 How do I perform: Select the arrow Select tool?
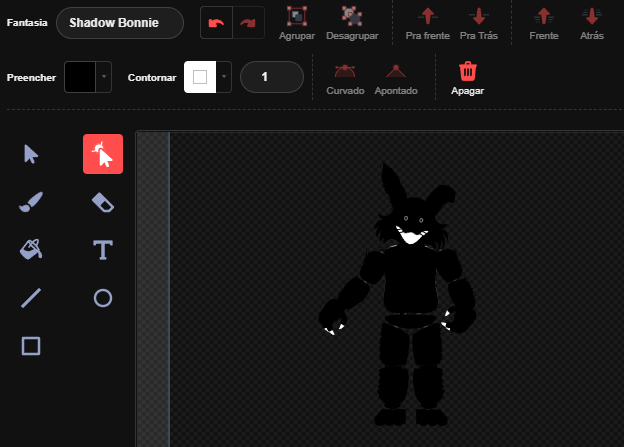pyautogui.click(x=31, y=154)
